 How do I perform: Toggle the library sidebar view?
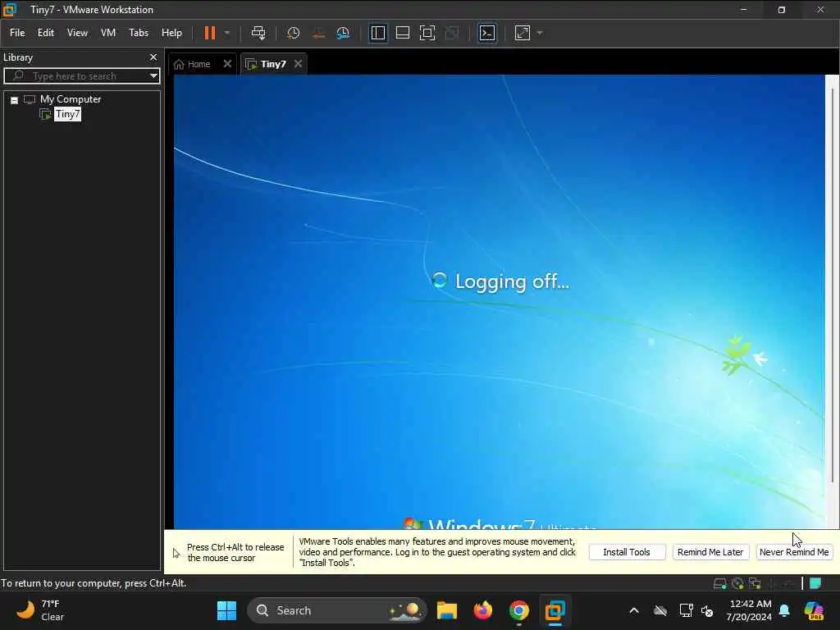tap(378, 33)
